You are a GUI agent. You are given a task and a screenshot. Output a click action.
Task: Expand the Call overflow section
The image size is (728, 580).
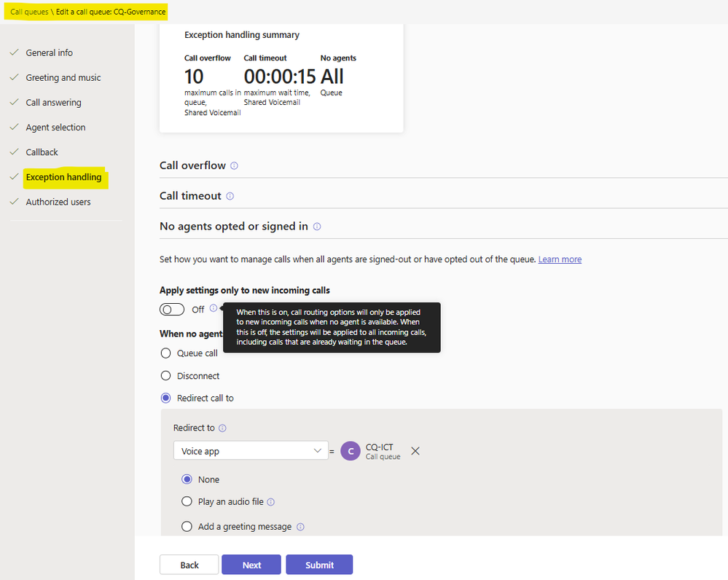tap(443, 166)
